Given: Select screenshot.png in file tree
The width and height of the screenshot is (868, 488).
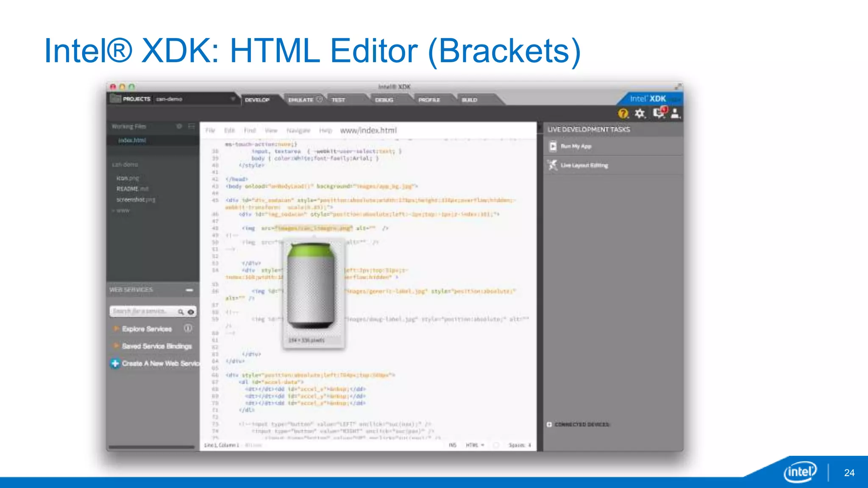Looking at the screenshot, I should point(136,200).
